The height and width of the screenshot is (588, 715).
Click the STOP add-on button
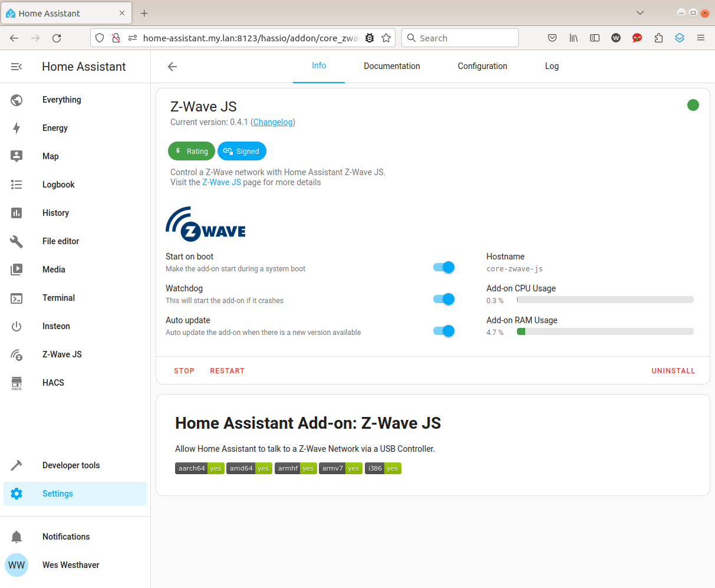(x=184, y=371)
